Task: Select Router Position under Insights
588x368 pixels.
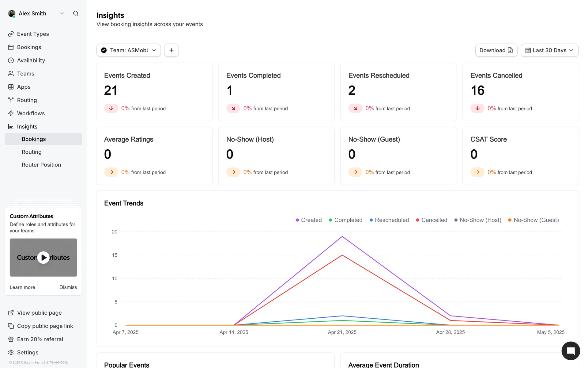Action: pyautogui.click(x=41, y=165)
